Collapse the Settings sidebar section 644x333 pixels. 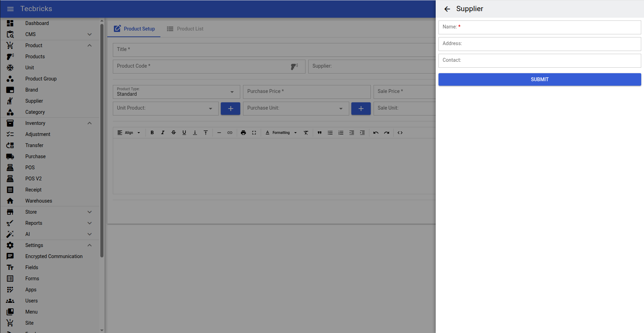tap(50, 245)
